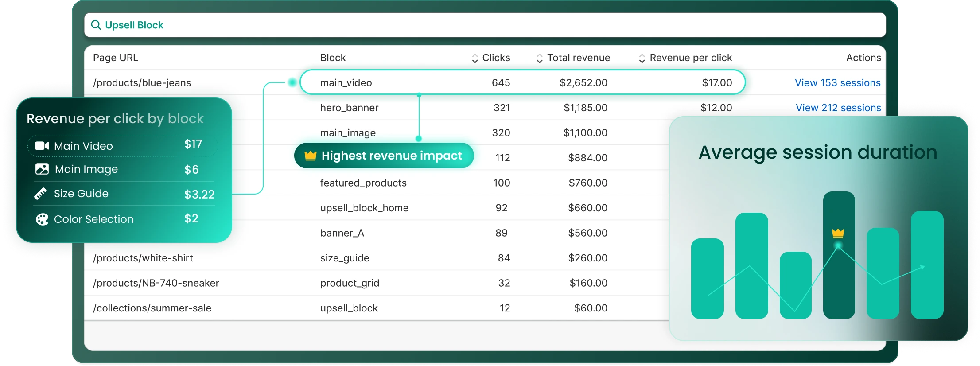Click the Main Video camera icon

42,146
